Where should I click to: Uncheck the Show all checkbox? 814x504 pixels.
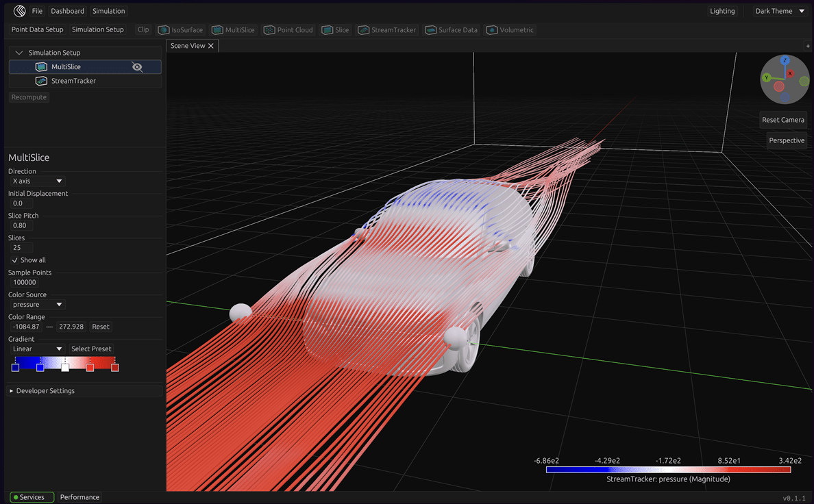15,260
